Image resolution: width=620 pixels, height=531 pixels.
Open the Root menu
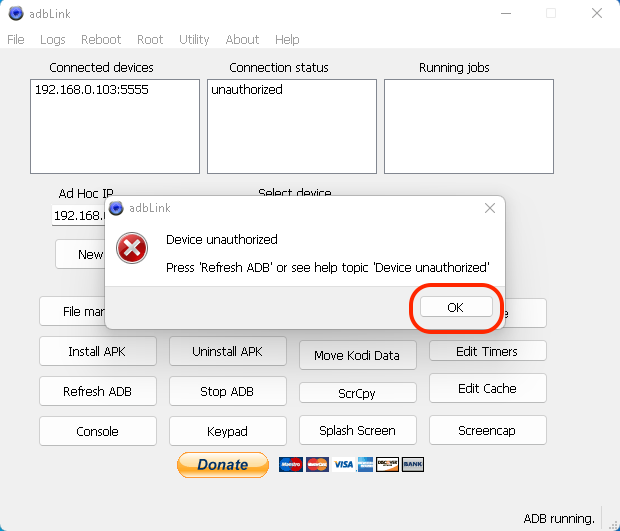(x=150, y=40)
